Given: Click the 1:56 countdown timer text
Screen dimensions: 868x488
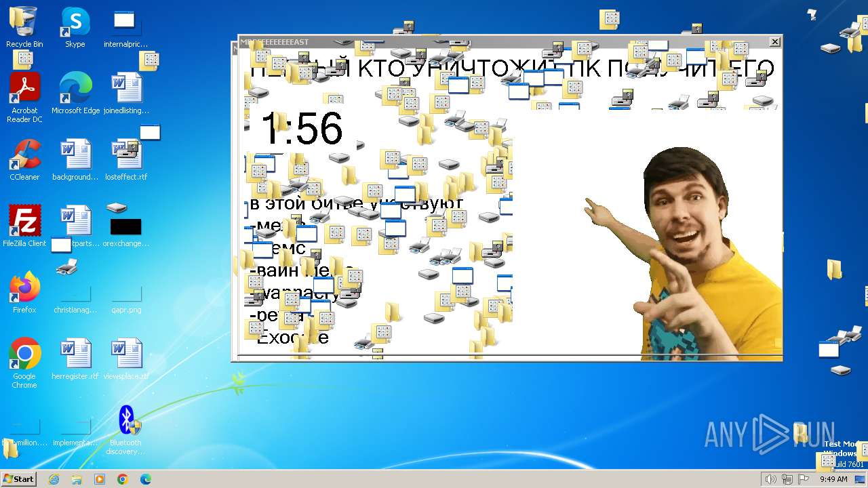Looking at the screenshot, I should 302,128.
